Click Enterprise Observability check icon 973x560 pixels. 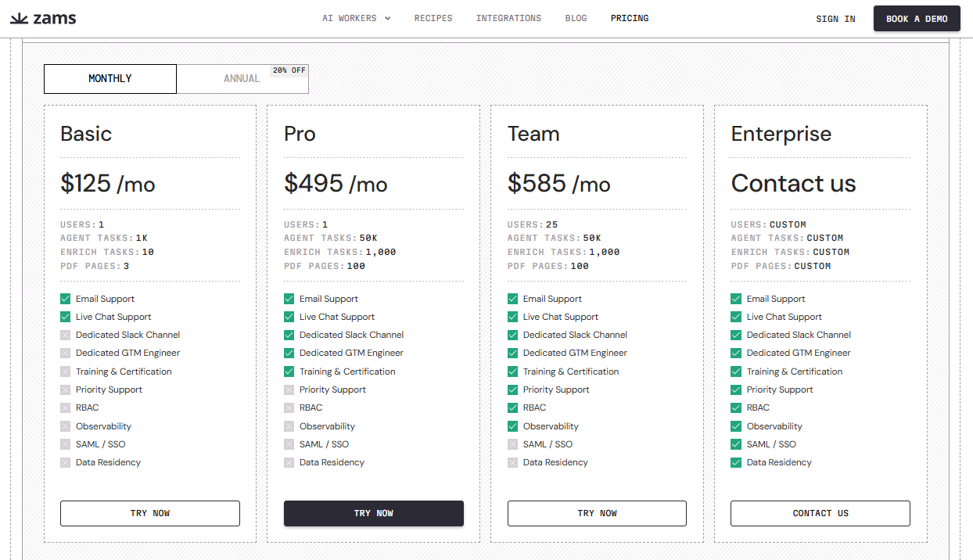736,426
